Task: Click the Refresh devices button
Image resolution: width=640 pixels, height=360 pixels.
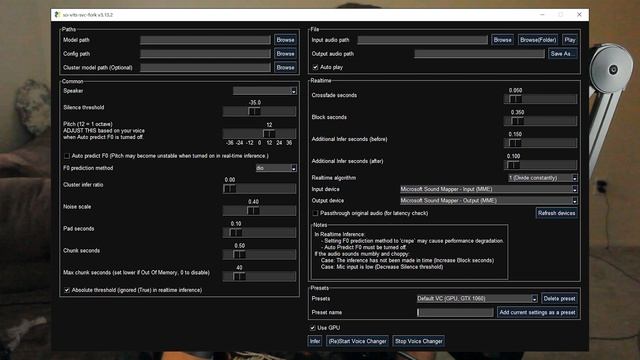Action: [x=556, y=213]
